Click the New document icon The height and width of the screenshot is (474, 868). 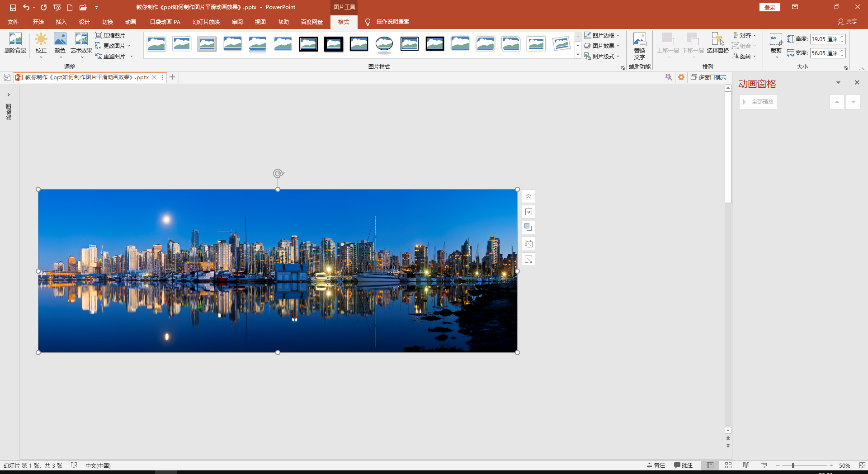70,7
